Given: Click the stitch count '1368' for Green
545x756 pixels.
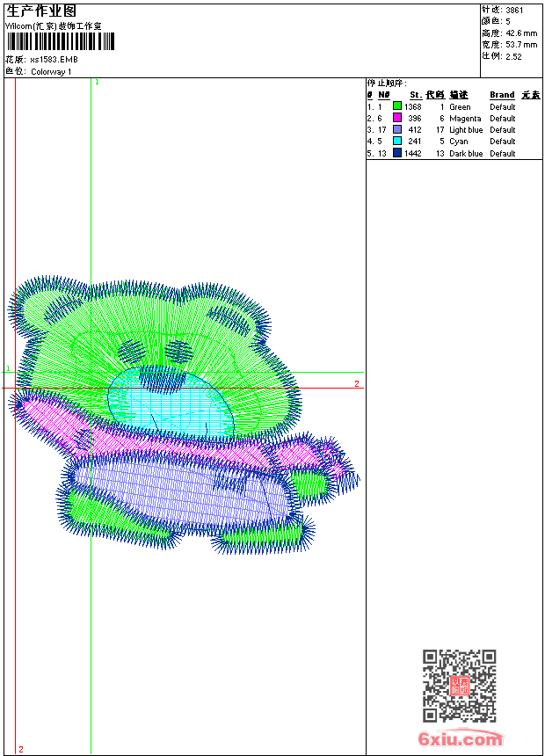Looking at the screenshot, I should point(413,107).
